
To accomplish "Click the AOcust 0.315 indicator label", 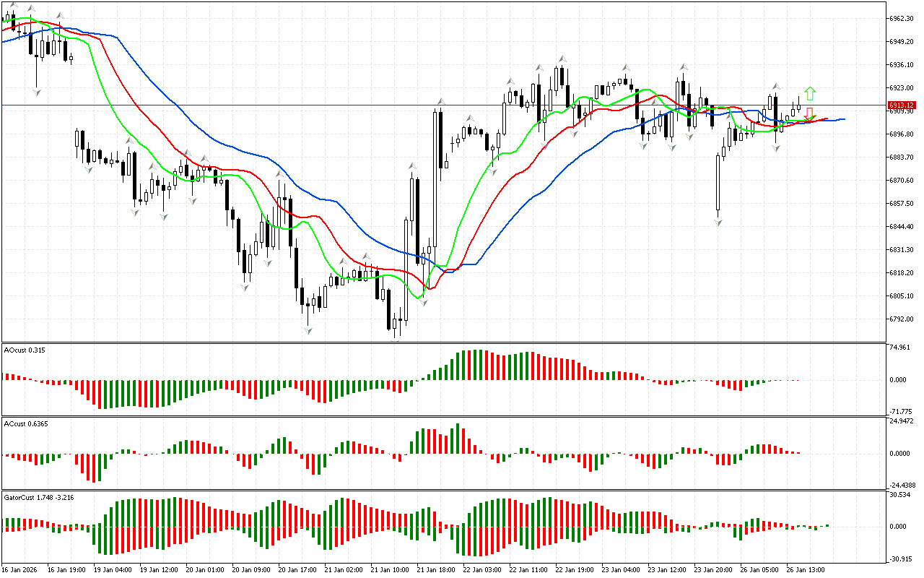I will click(x=24, y=350).
